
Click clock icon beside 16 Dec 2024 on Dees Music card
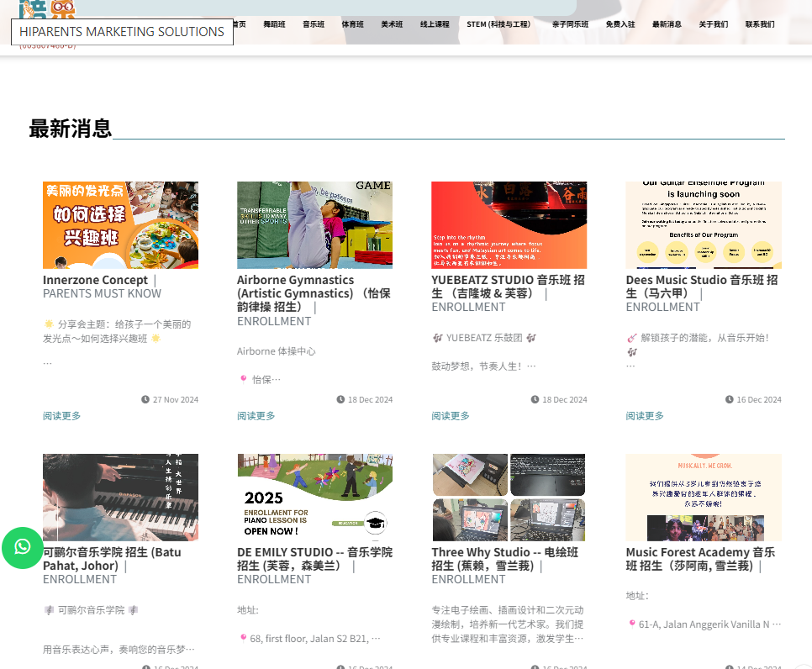point(729,399)
